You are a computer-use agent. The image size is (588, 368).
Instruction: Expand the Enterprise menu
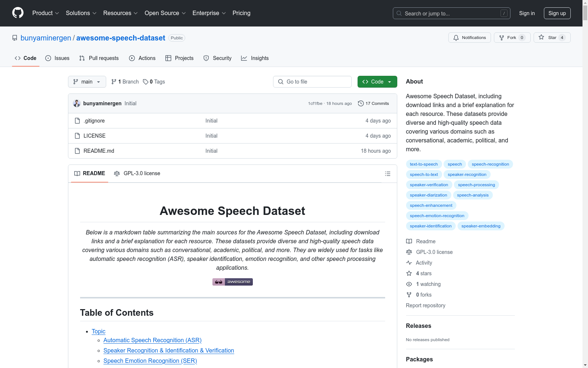(x=209, y=13)
